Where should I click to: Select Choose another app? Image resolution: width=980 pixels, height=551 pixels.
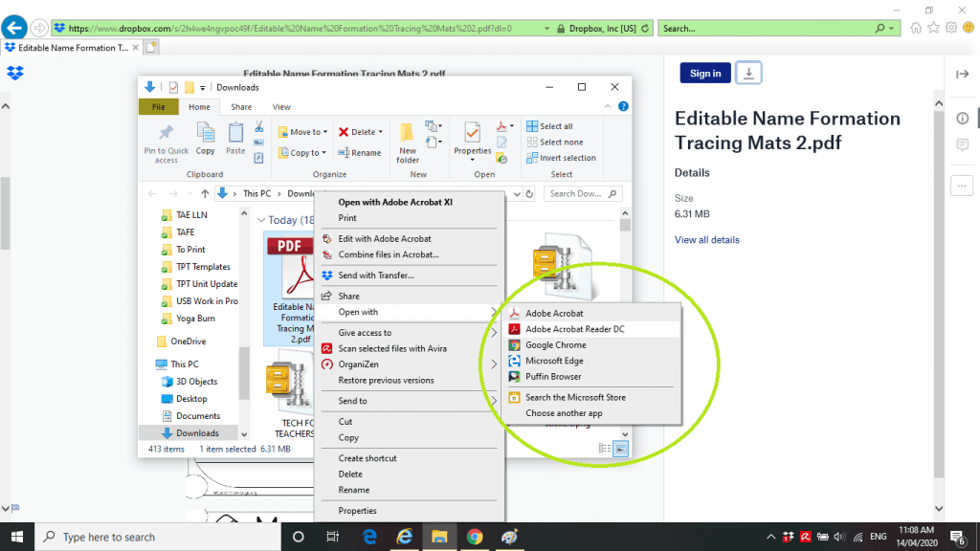point(591,413)
